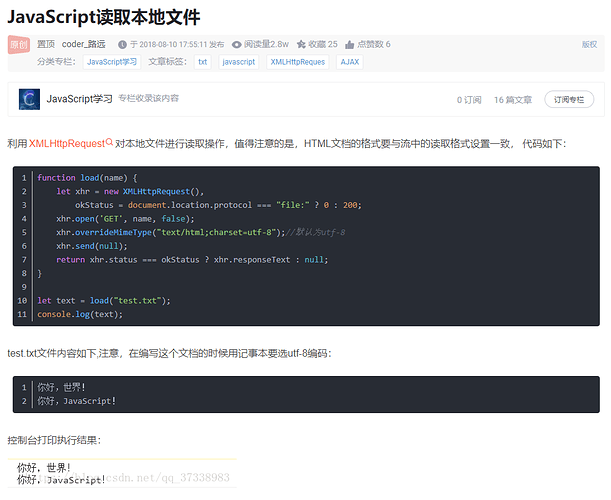Click the 订阅专栏 subscribe button
The width and height of the screenshot is (611, 500).
point(569,100)
